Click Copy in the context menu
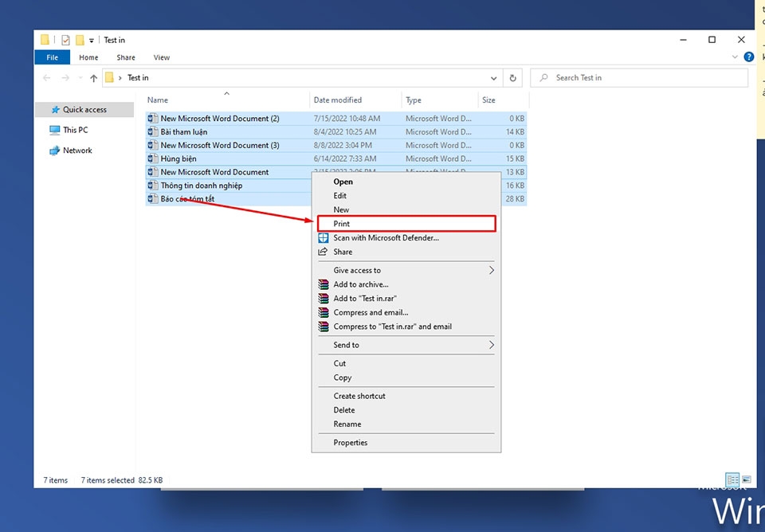 406,377
